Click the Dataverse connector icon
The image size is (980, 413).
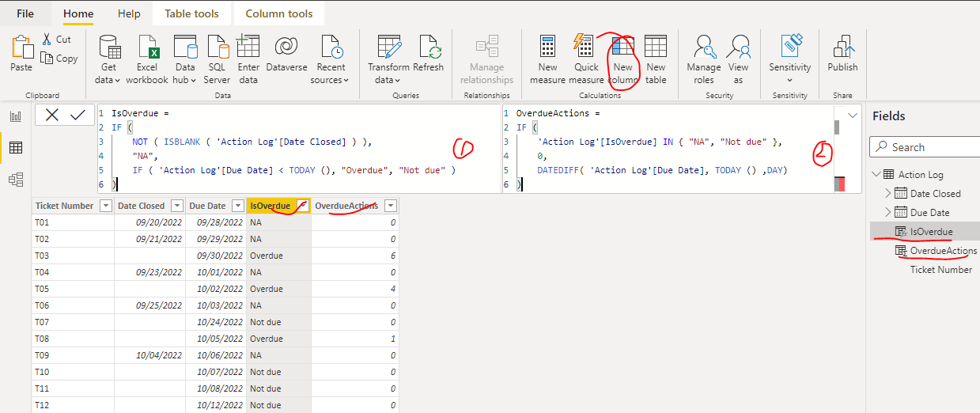[286, 47]
